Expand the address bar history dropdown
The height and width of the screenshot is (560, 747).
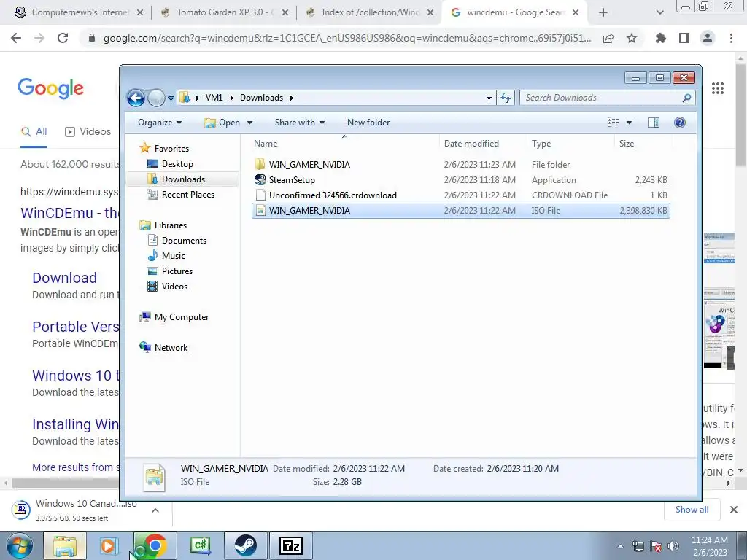pyautogui.click(x=489, y=98)
